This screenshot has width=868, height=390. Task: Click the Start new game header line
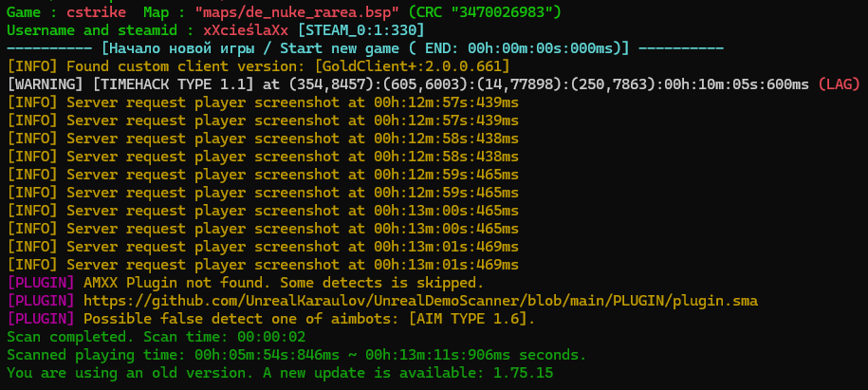point(365,48)
